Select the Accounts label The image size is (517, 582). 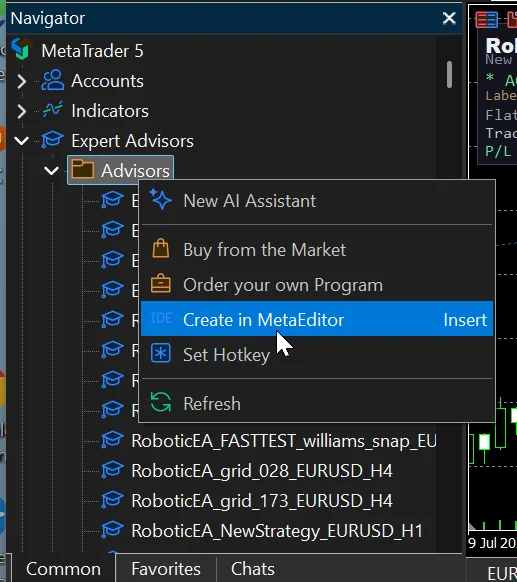[107, 81]
